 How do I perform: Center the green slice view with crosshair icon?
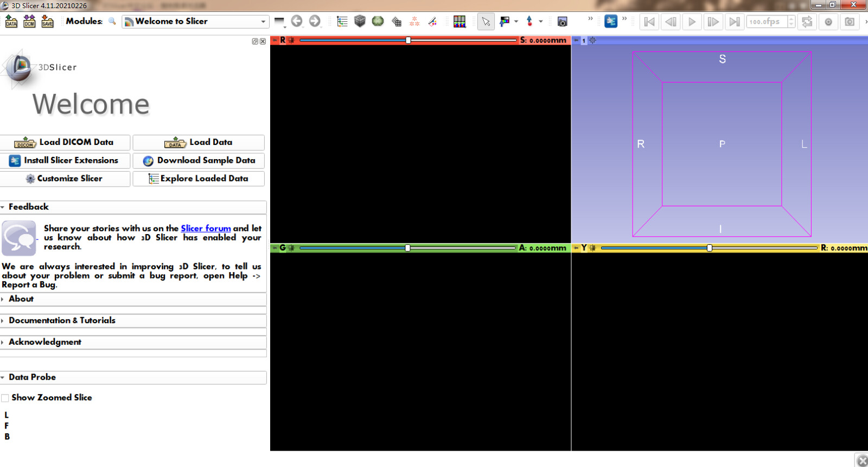291,248
